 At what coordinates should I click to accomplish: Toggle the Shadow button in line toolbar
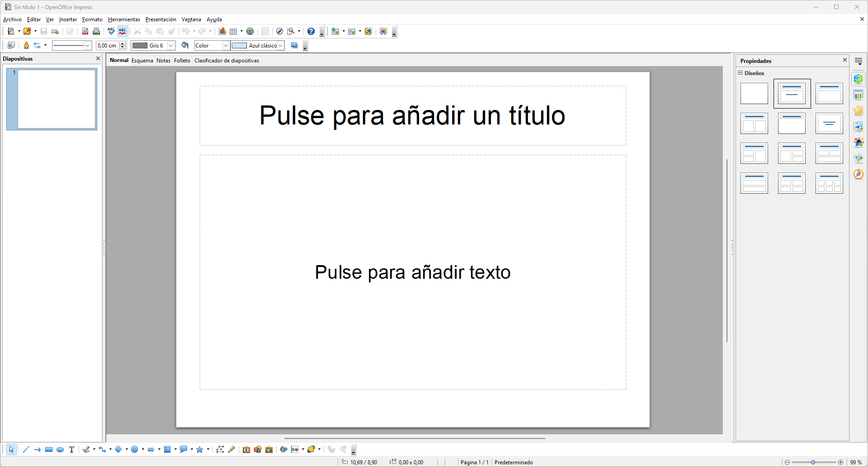294,45
